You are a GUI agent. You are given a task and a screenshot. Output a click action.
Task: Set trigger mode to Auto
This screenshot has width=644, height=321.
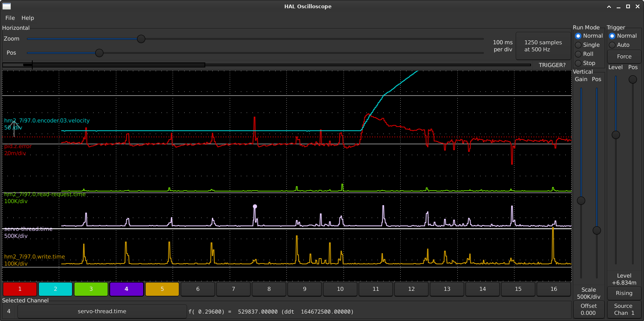(x=612, y=45)
